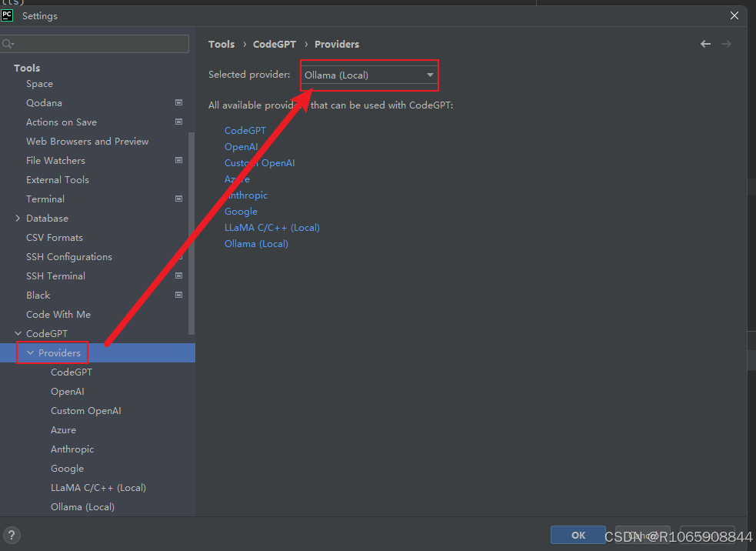Click project-level icon next to File Watchers
Image resolution: width=756 pixels, height=551 pixels.
point(179,160)
